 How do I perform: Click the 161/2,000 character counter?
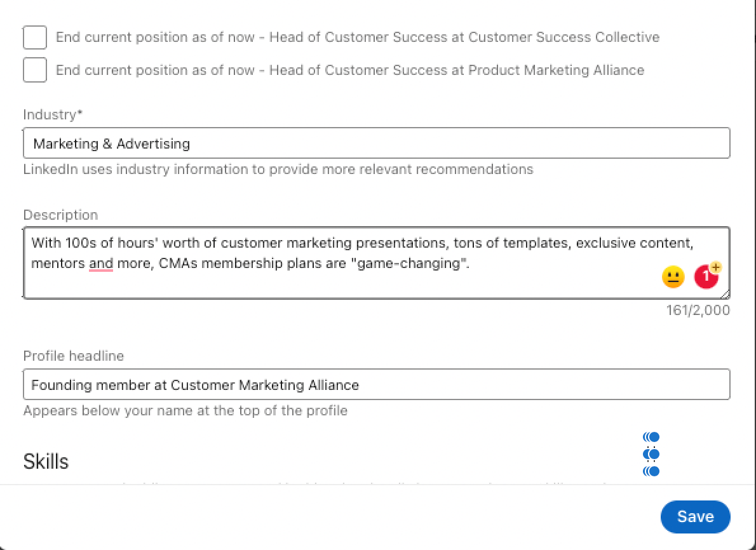pos(698,311)
